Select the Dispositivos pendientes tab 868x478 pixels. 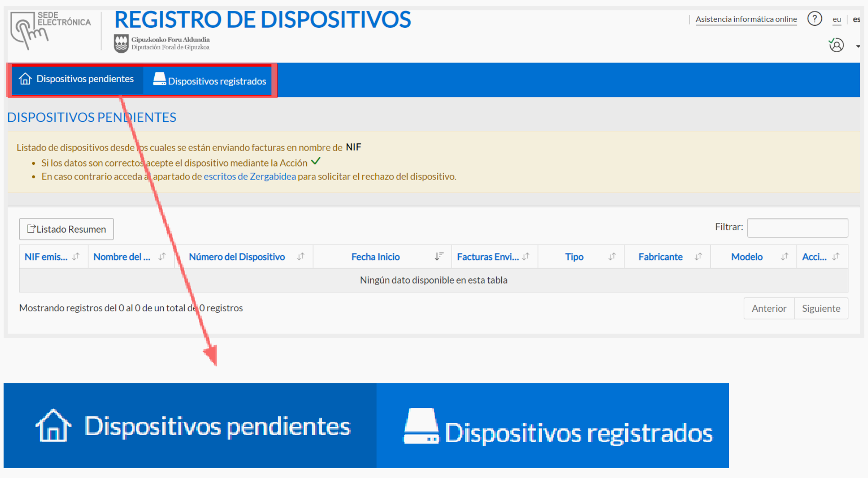(77, 80)
